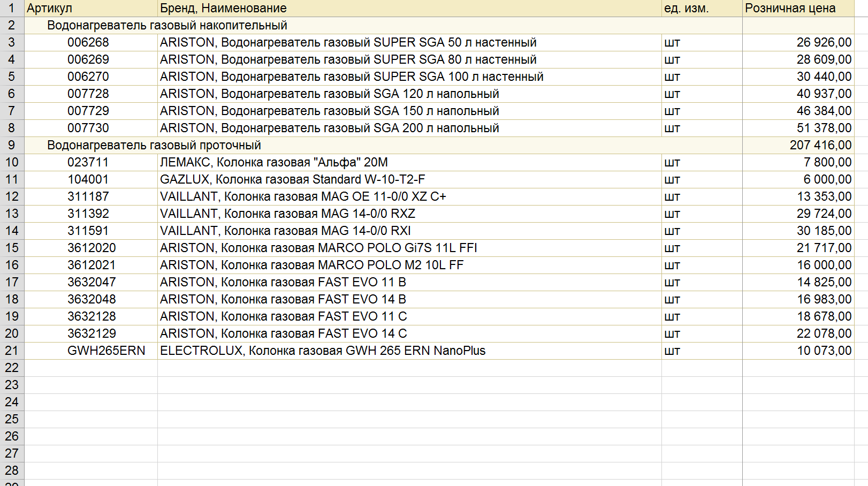
Task: Select row header number 9
Action: [x=12, y=145]
